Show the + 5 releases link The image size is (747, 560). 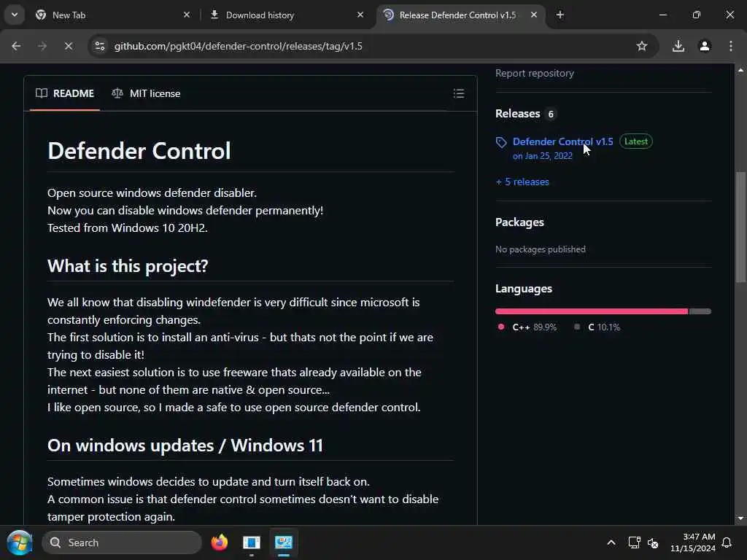pyautogui.click(x=522, y=182)
